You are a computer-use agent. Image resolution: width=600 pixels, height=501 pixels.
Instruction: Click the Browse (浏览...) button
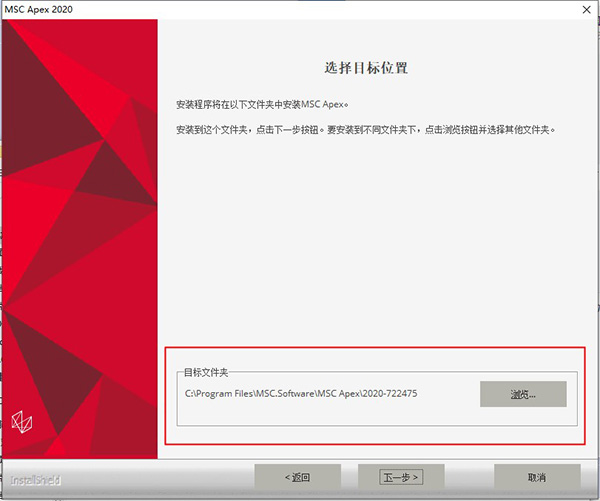(x=523, y=394)
